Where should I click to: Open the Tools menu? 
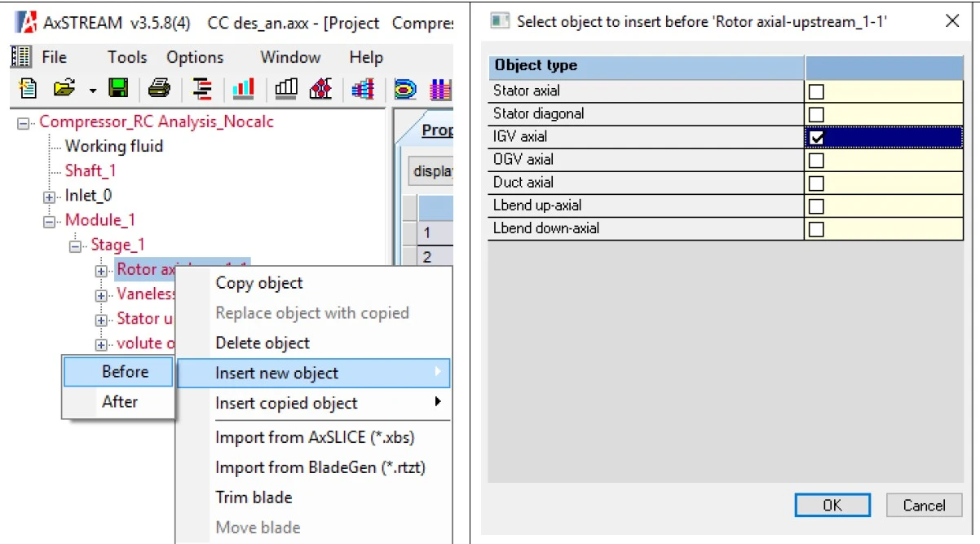pyautogui.click(x=127, y=57)
